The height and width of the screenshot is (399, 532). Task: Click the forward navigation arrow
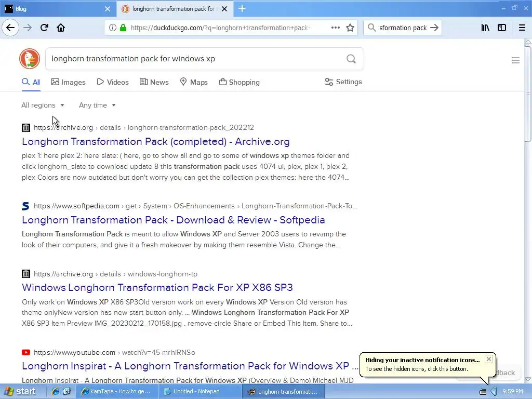(28, 28)
